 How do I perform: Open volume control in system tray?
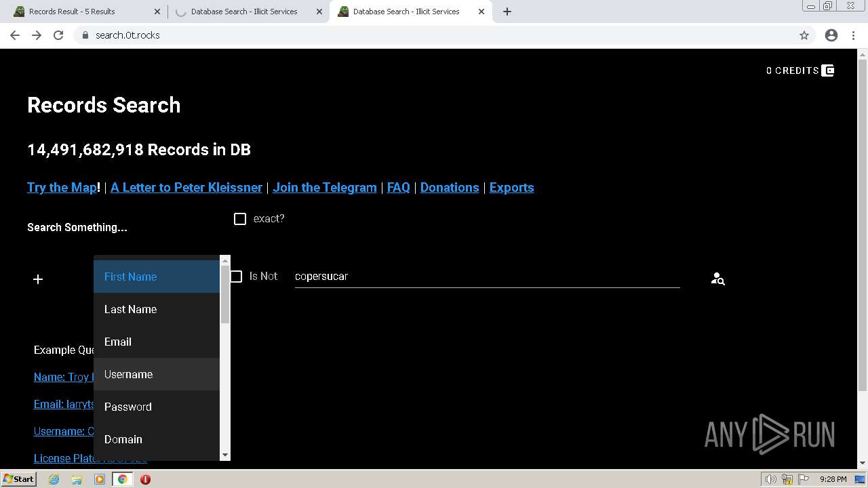pos(770,479)
